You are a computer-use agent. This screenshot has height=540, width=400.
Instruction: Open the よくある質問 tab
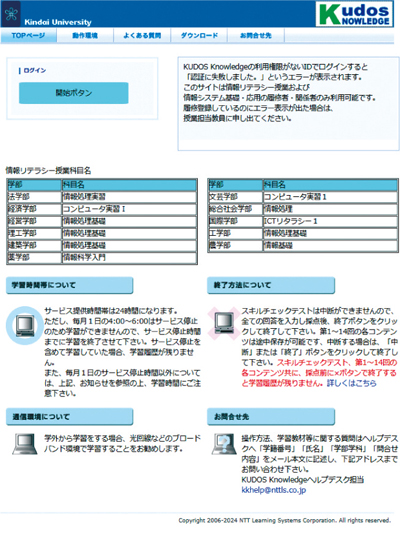pos(142,35)
